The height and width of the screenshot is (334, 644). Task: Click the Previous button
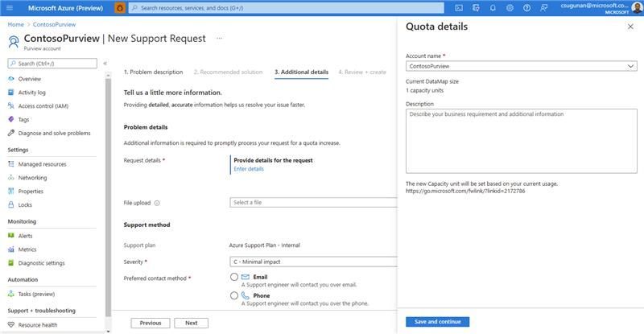(x=151, y=323)
